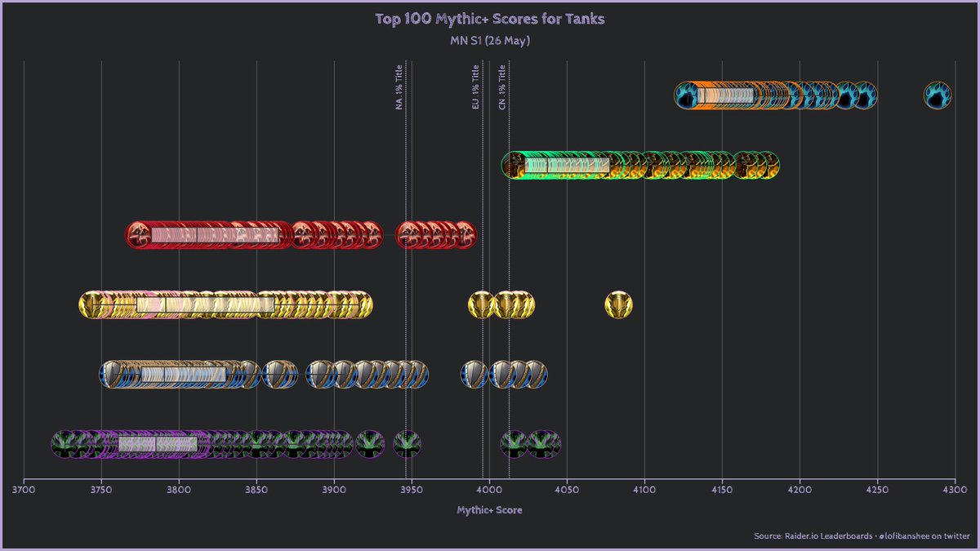Click red death knight icon just left of the gap
The height and width of the screenshot is (551, 980).
coord(369,235)
